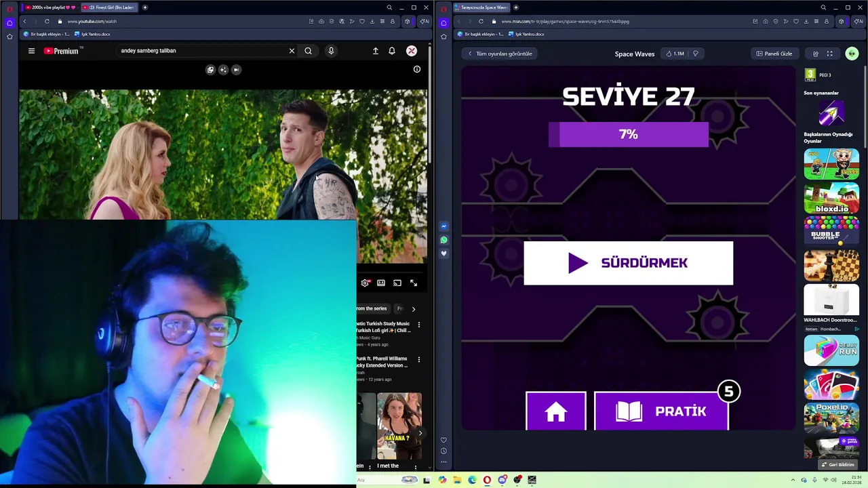Open the chess game thumbnail
Image resolution: width=868 pixels, height=488 pixels.
(831, 265)
